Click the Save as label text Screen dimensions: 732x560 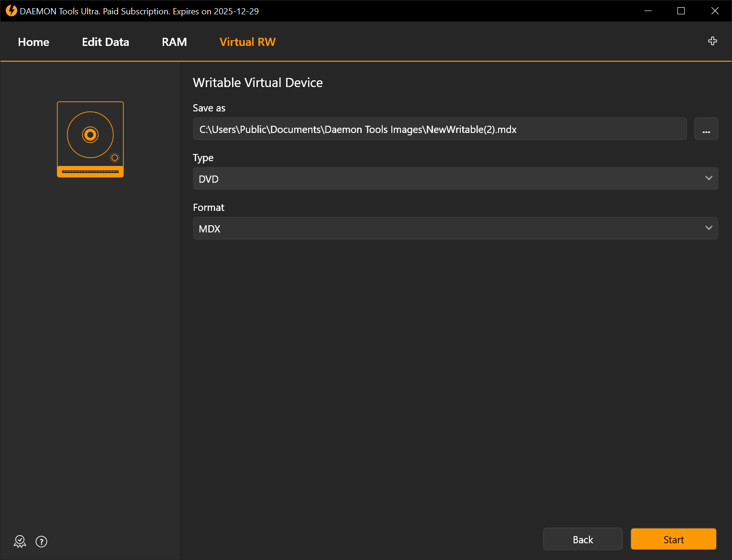[209, 108]
